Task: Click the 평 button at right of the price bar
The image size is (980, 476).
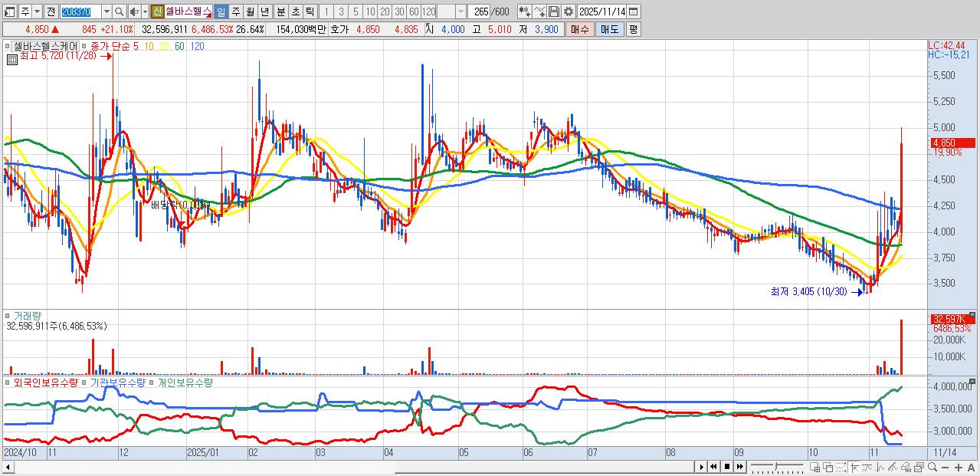Action: coord(633,29)
